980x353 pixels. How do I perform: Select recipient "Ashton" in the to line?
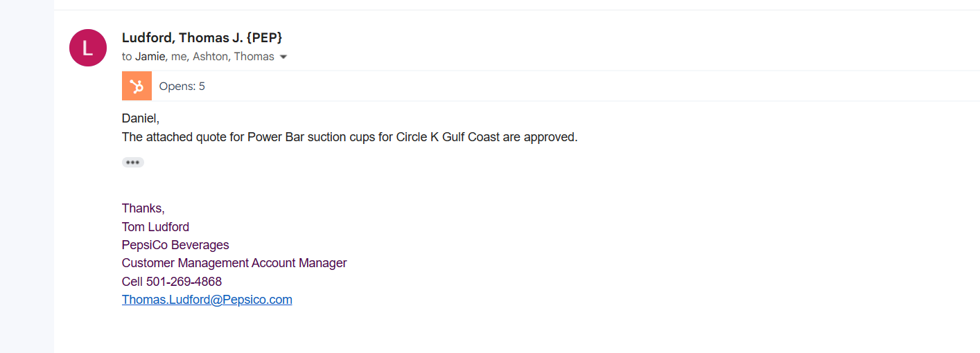(210, 57)
